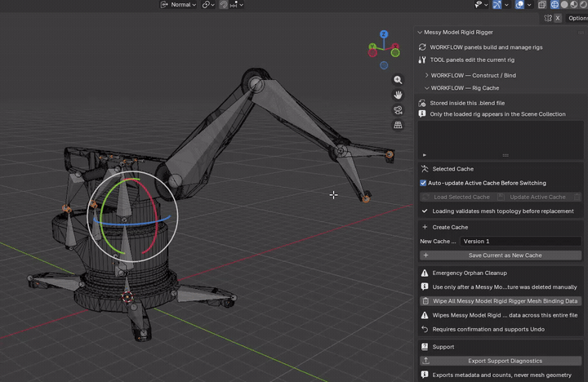
Task: Click info icon beside 'Exports metadata and counts'
Action: (425, 375)
